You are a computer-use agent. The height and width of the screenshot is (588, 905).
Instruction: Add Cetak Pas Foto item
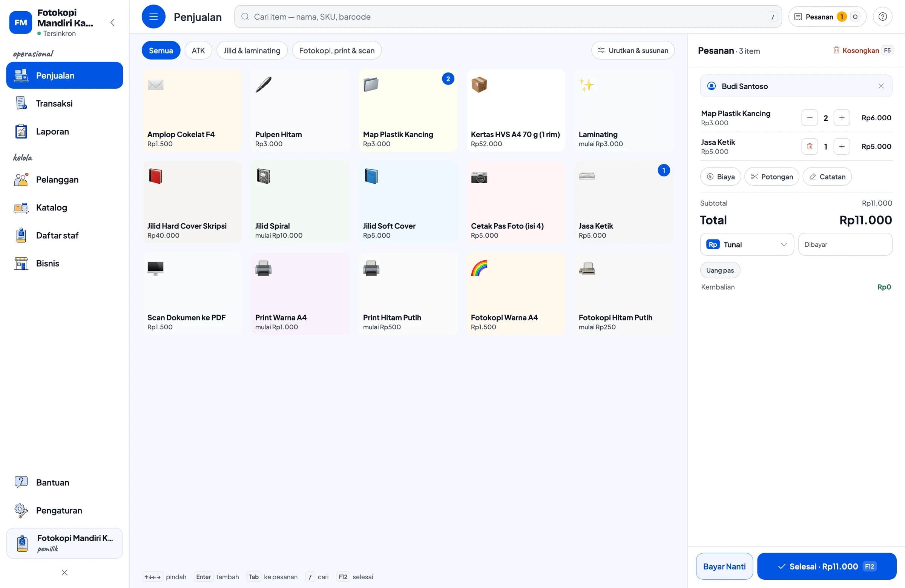tap(516, 202)
